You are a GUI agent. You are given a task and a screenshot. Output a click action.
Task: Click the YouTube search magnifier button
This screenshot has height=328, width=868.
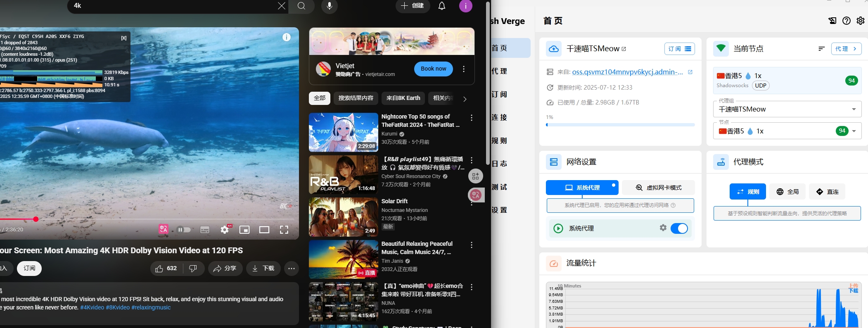(301, 6)
